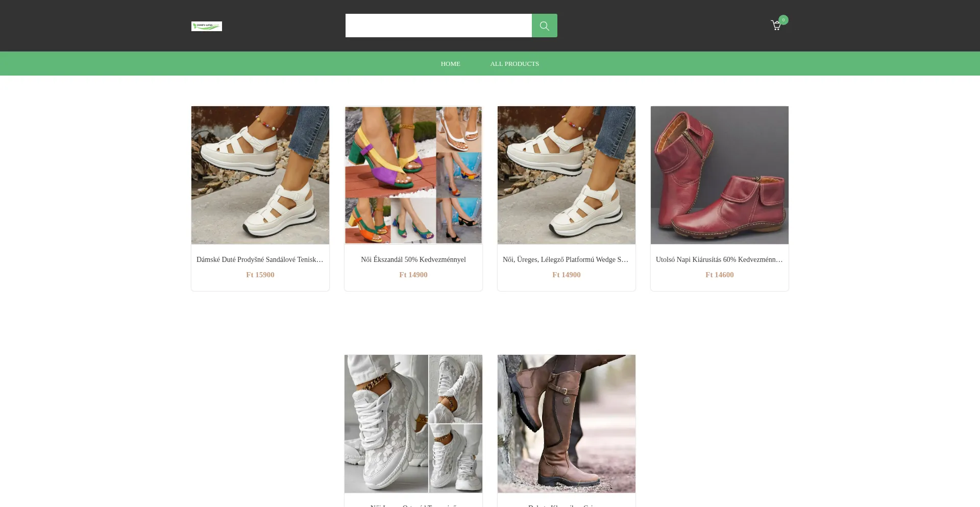Click the Comfy-Lifes store logo
The height and width of the screenshot is (507, 980).
206,26
